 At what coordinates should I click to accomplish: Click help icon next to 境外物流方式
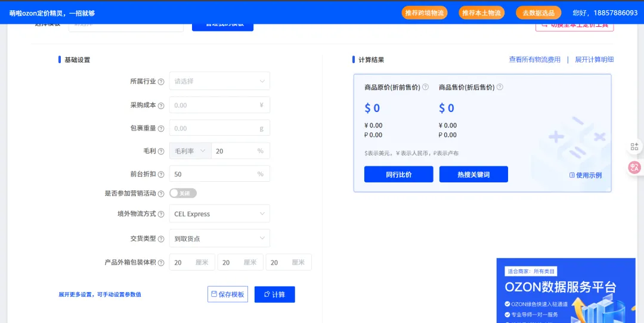tap(161, 214)
